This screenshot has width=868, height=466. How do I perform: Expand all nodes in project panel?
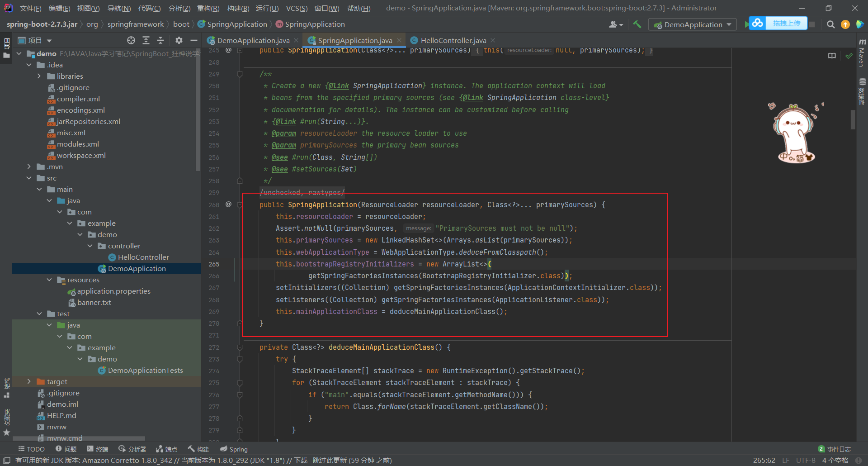click(146, 40)
